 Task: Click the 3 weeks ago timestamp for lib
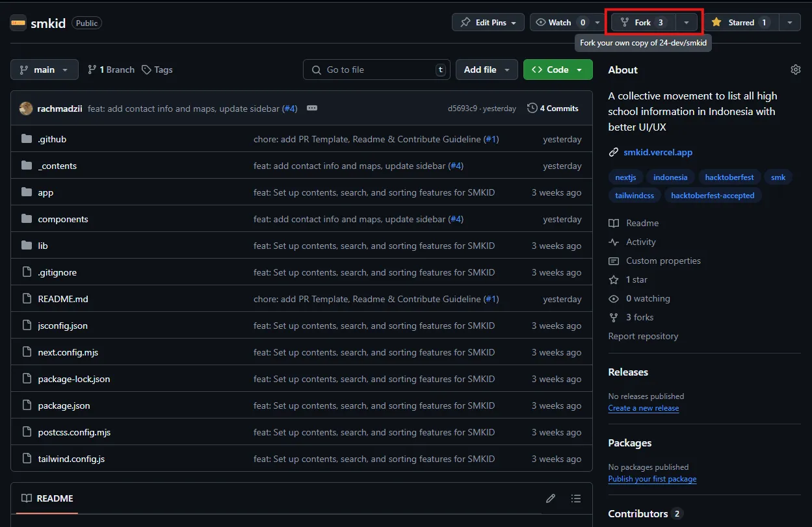click(557, 246)
